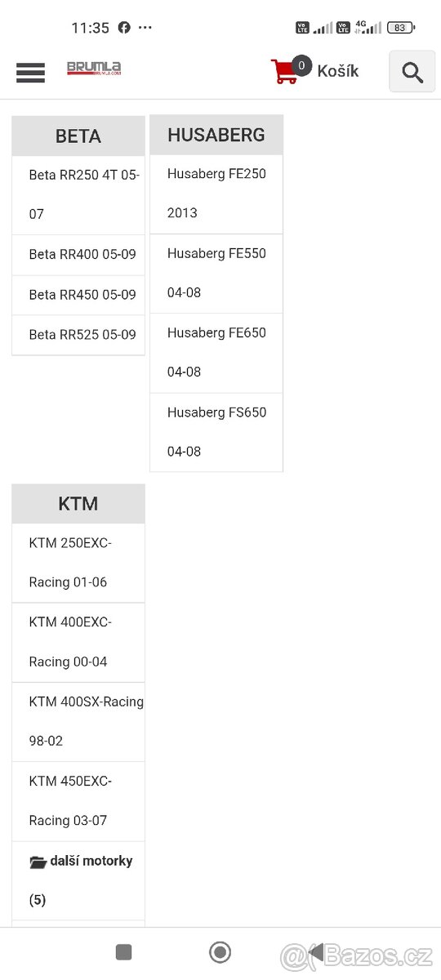Select Beta RR525 05-09
Image resolution: width=441 pixels, height=980 pixels.
tap(79, 335)
